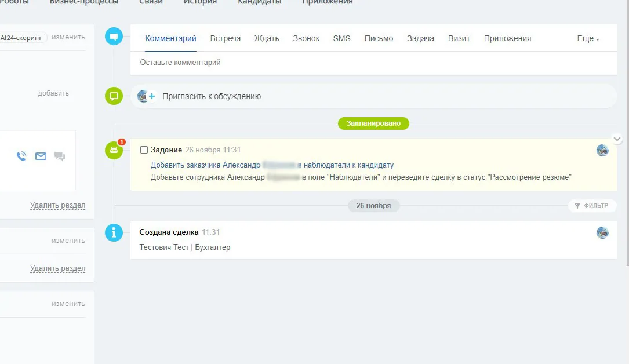Open the Приложения timeline tab

507,38
